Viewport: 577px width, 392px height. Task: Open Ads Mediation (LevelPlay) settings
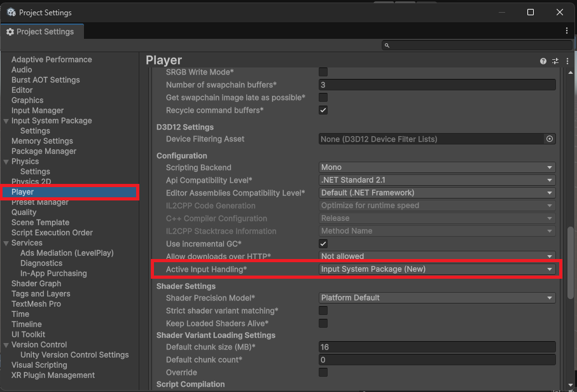point(67,253)
